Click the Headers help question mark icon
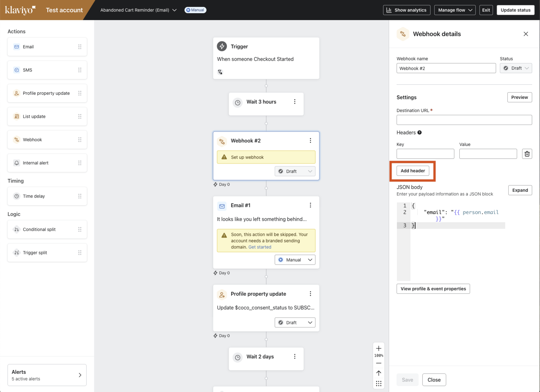Viewport: 540px width, 392px height. 420,133
